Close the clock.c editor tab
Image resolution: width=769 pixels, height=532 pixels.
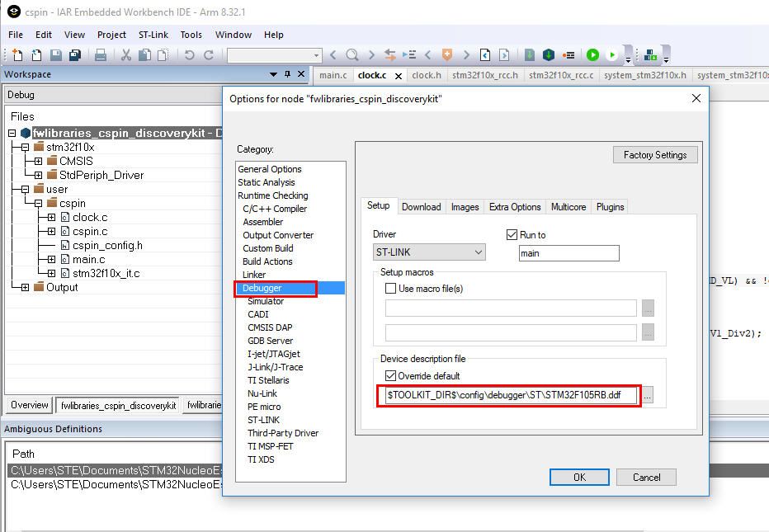click(399, 76)
